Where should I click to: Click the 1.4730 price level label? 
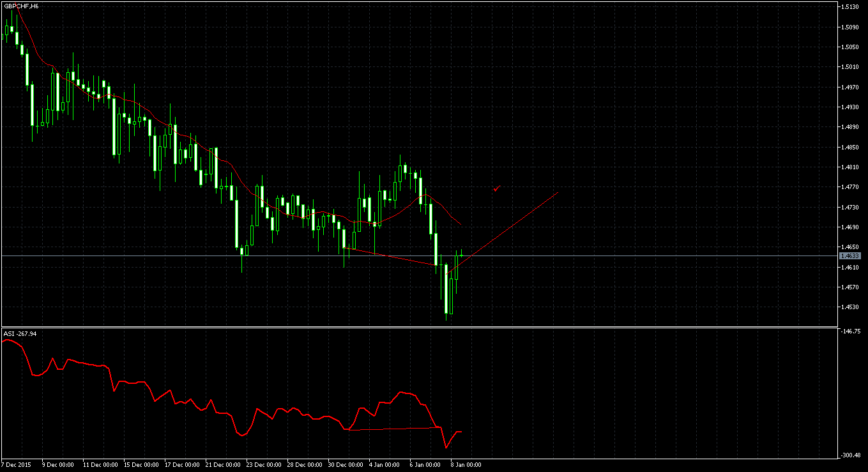pos(850,207)
